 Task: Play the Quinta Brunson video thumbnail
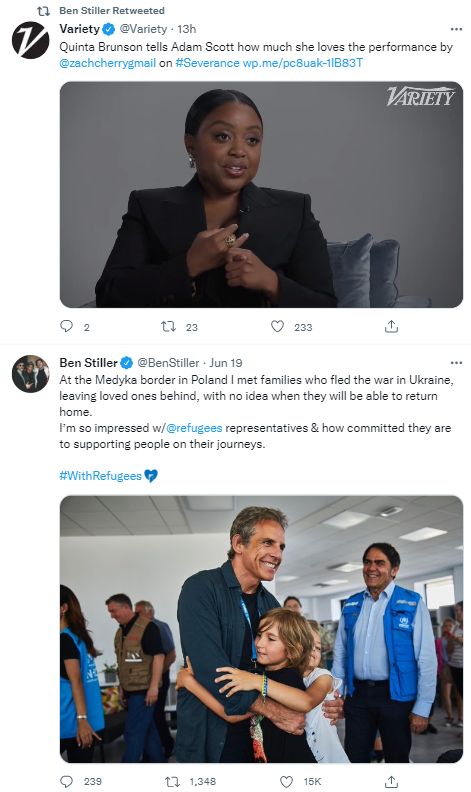tap(261, 194)
